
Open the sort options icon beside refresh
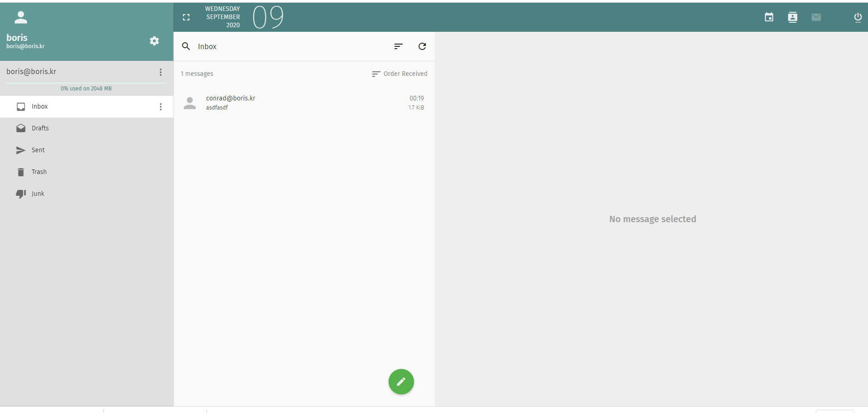click(399, 46)
